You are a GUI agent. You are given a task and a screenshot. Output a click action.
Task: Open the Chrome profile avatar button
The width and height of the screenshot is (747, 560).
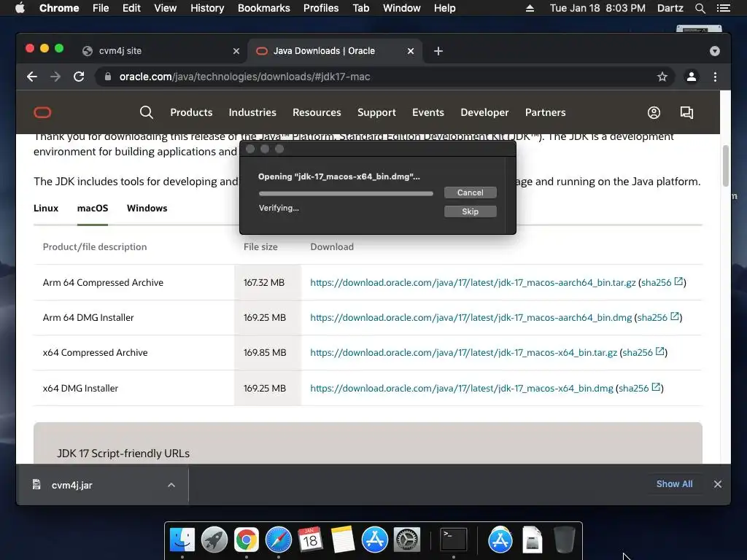click(x=692, y=77)
